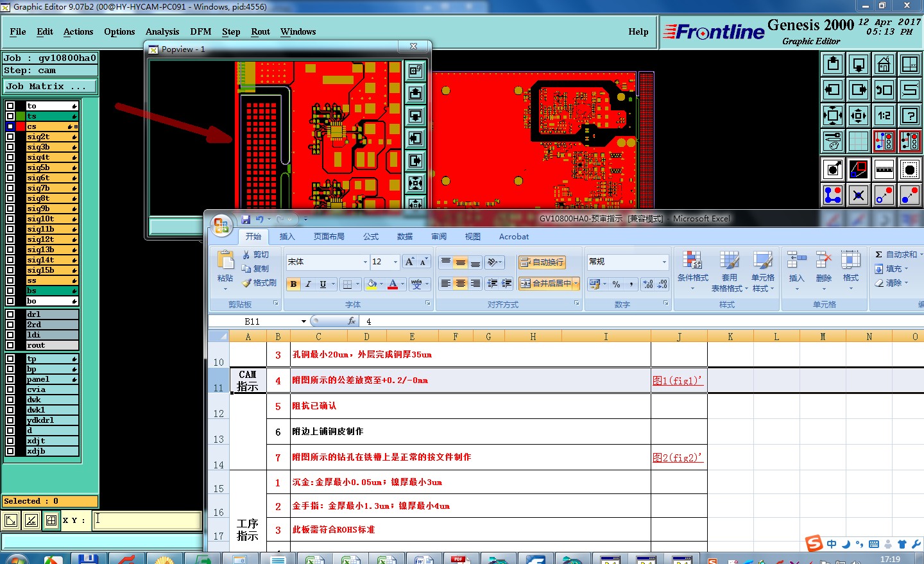
Task: Toggle visibility checkbox for layer cs
Action: tap(10, 126)
